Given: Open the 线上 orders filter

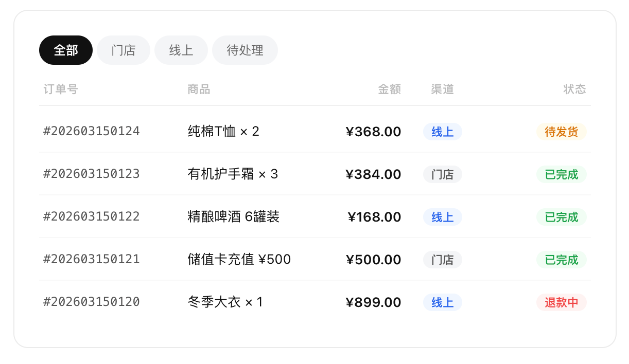Looking at the screenshot, I should (x=181, y=50).
